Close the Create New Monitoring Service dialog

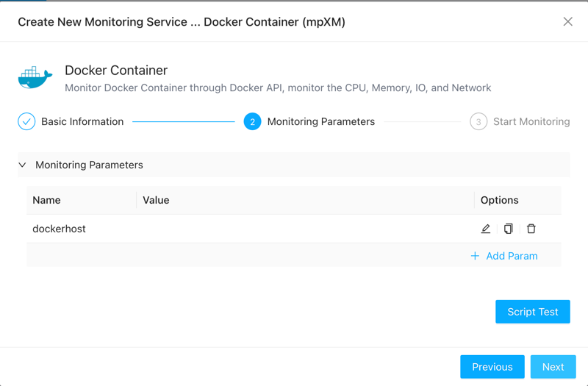click(x=567, y=21)
